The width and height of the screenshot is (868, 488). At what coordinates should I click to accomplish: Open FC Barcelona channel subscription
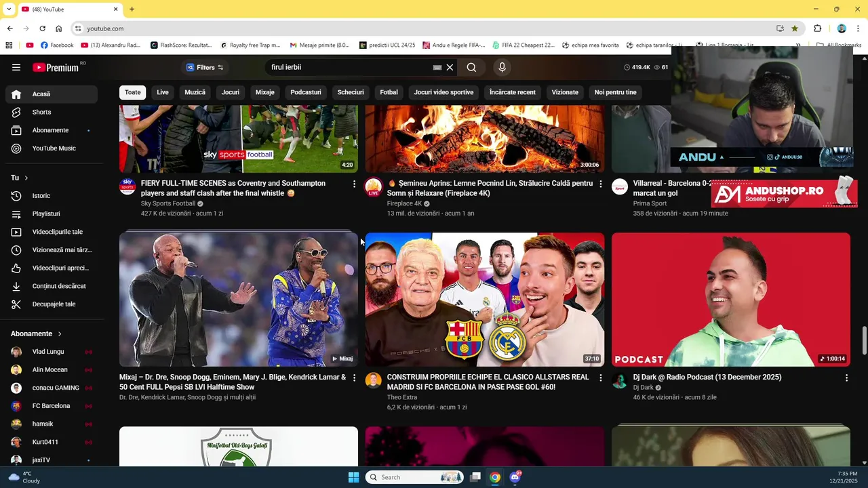tap(52, 406)
